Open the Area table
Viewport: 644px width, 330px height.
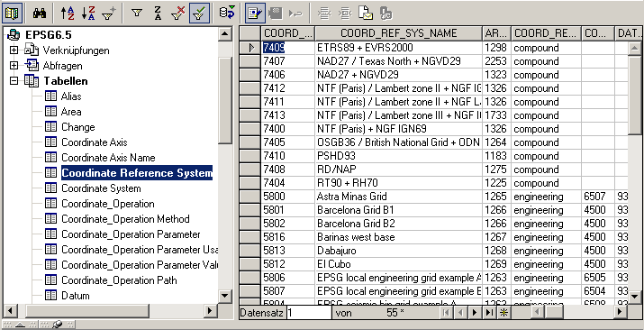coord(71,112)
